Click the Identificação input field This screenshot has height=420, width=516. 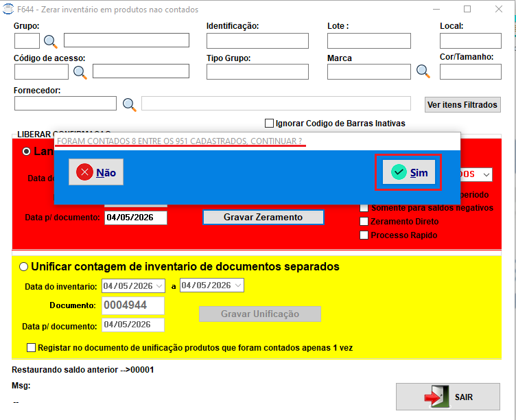coord(257,40)
